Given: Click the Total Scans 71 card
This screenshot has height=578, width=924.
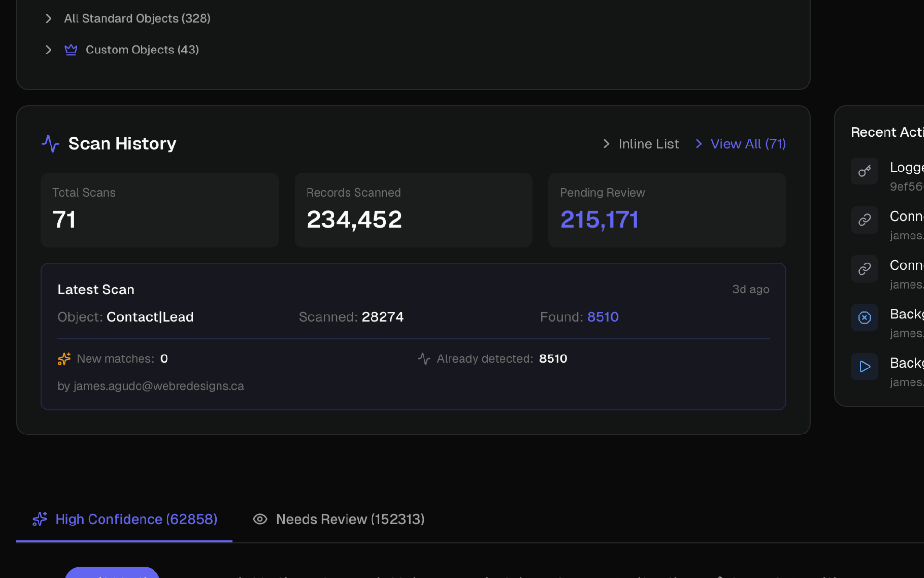Looking at the screenshot, I should [160, 210].
